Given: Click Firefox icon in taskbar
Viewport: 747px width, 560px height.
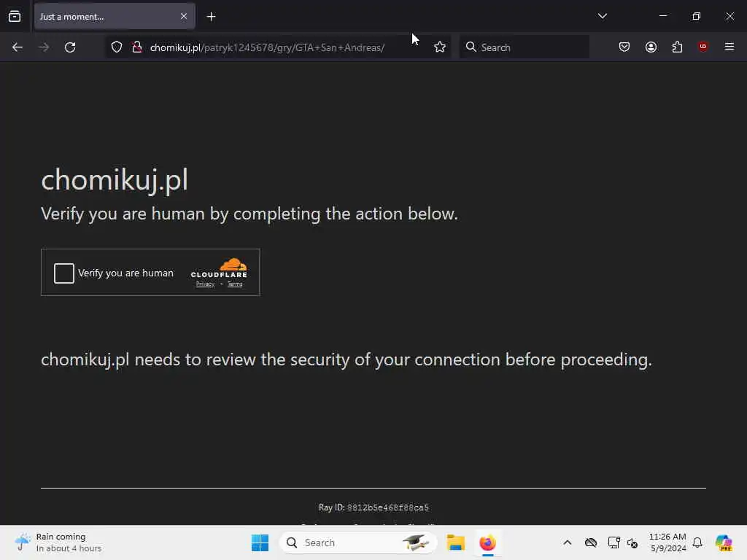Looking at the screenshot, I should (x=487, y=542).
